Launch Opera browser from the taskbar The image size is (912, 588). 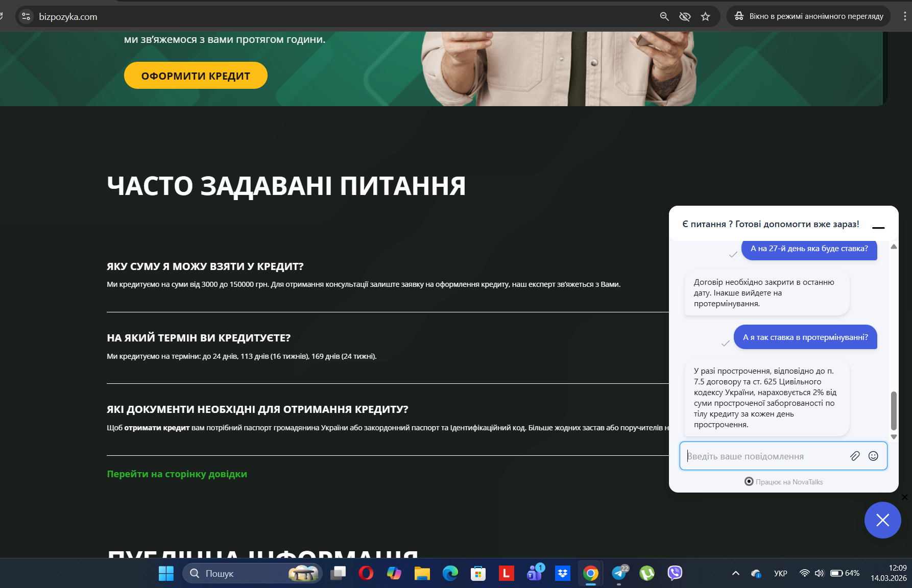click(366, 573)
